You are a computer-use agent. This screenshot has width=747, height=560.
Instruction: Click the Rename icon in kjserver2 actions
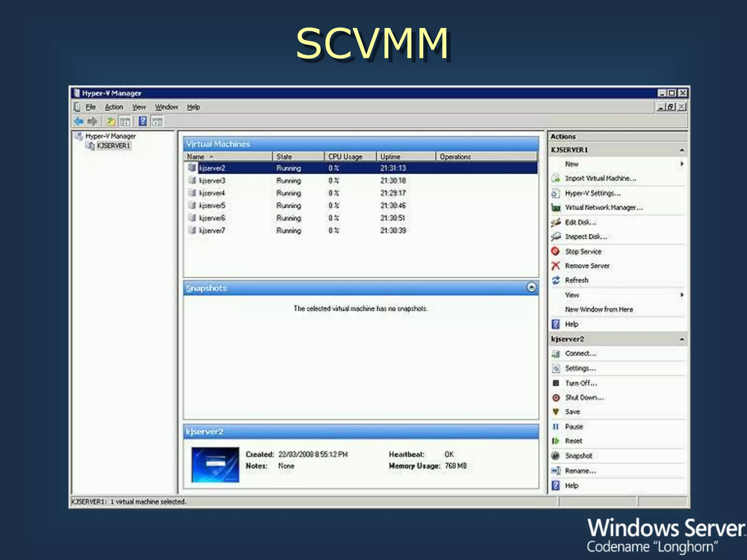point(556,471)
